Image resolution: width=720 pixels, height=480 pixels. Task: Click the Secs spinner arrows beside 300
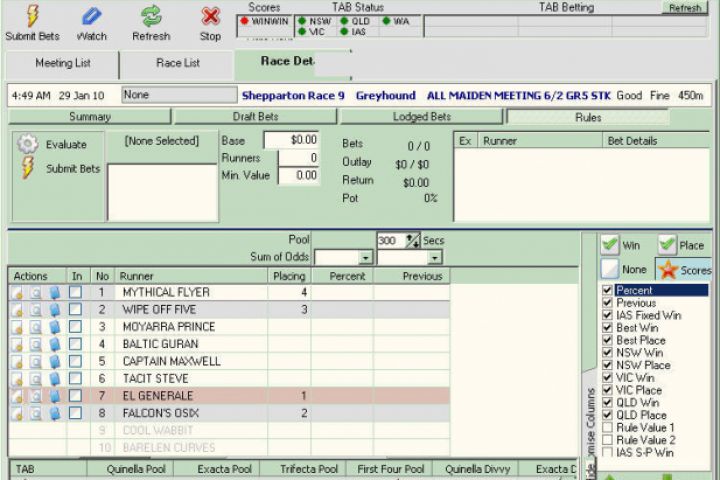(x=412, y=240)
